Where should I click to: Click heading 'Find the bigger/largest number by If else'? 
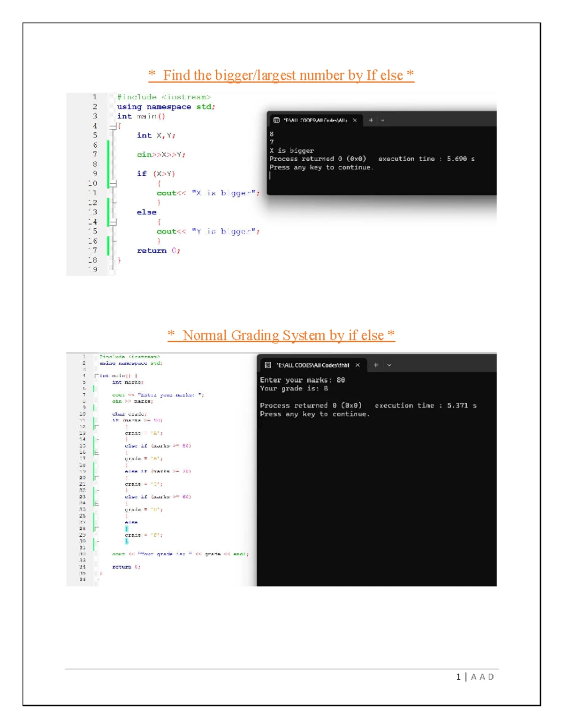281,75
